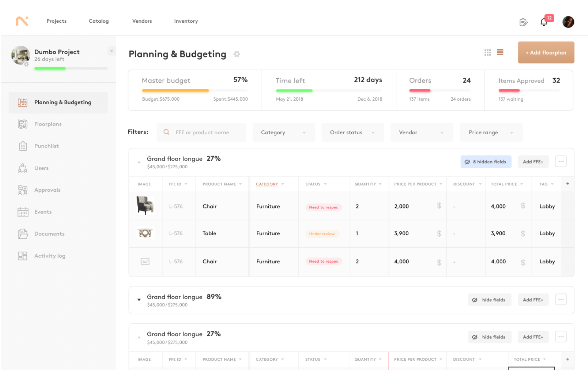This screenshot has height=370, width=588.
Task: Expand the Grand floor longue 89% section
Action: pos(139,300)
